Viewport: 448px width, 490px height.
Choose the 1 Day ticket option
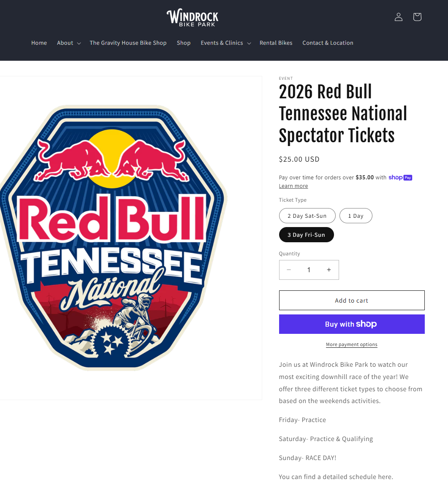click(x=356, y=216)
